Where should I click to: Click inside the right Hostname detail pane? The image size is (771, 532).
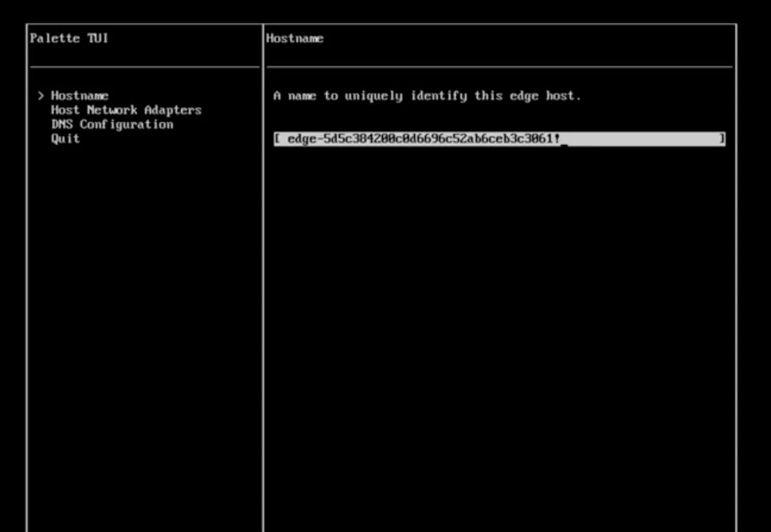[x=500, y=268]
